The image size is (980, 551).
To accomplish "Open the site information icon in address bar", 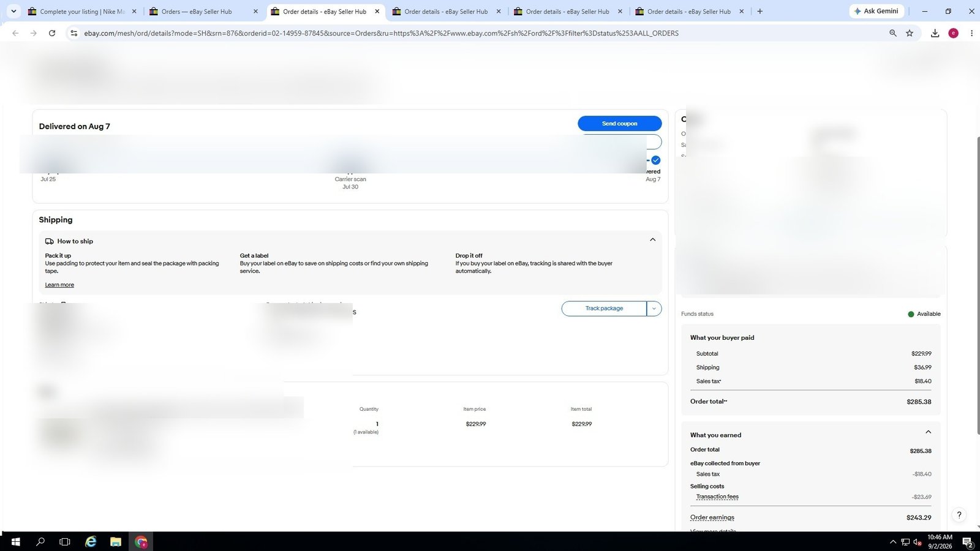I will pyautogui.click(x=73, y=33).
